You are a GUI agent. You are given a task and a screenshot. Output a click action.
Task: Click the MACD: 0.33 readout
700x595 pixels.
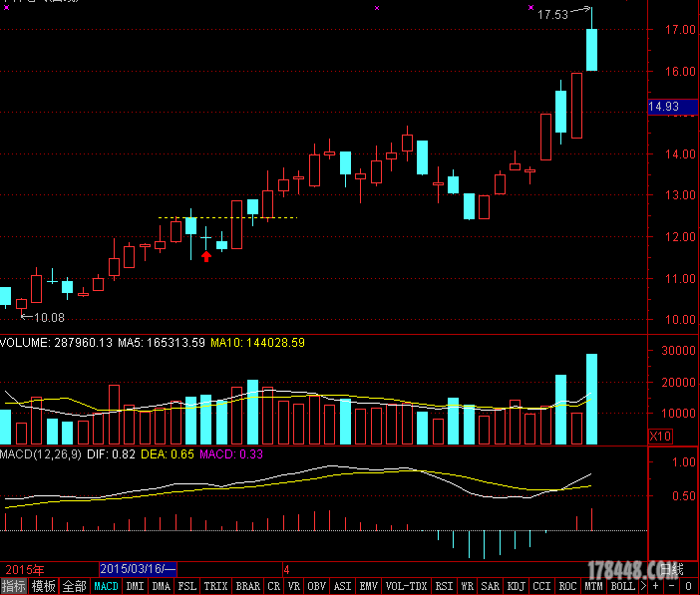231,454
